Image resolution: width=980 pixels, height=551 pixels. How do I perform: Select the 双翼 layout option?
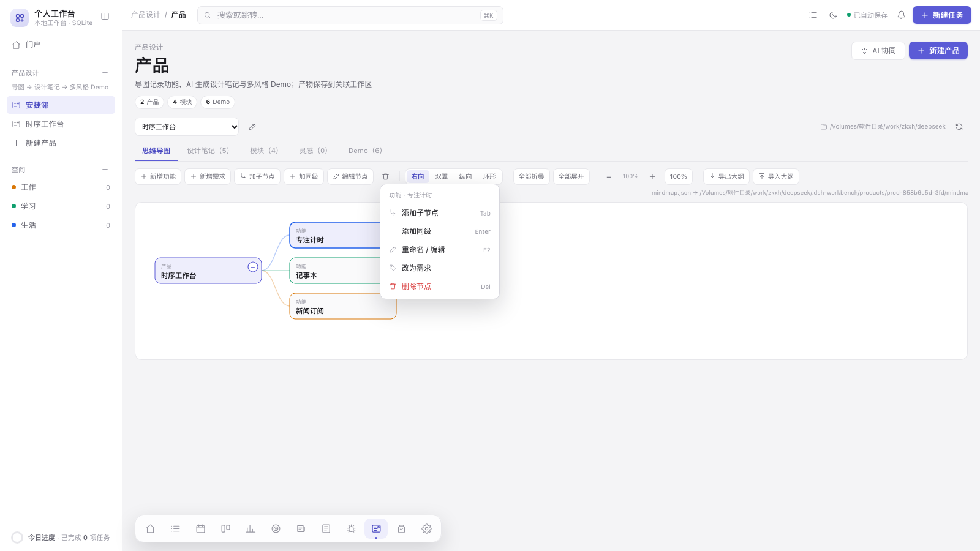442,177
